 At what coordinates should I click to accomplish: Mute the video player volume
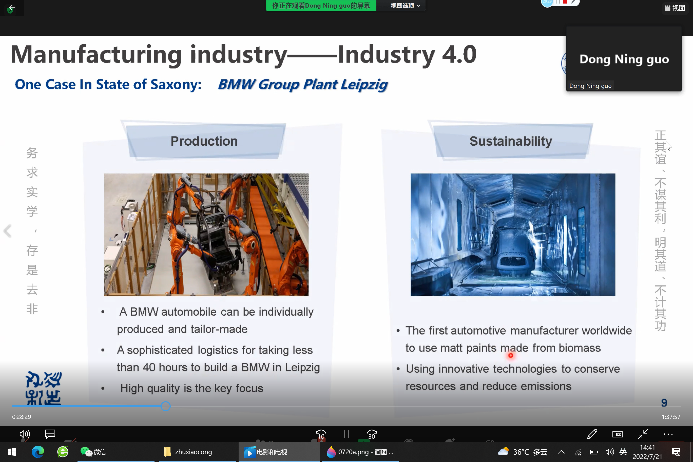pyautogui.click(x=25, y=434)
